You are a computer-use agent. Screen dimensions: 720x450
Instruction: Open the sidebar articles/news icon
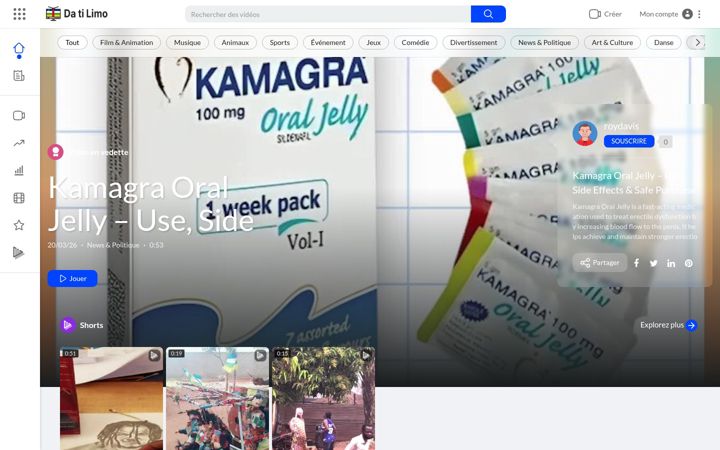[x=19, y=76]
